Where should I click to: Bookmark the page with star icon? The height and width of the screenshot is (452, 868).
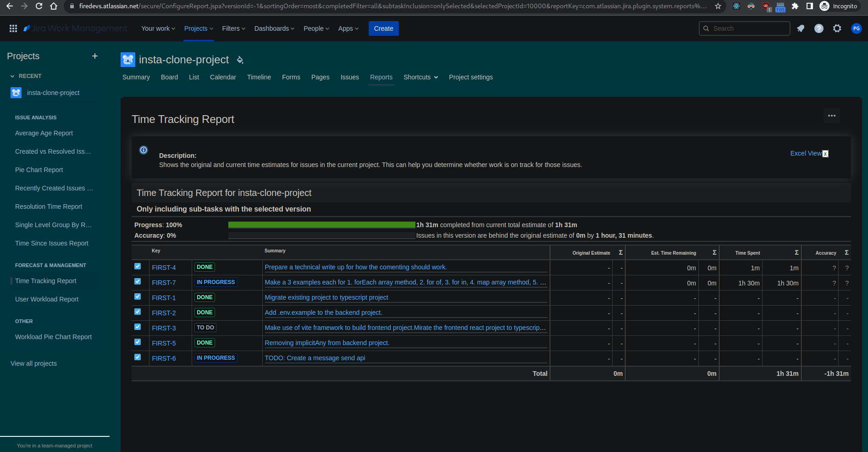click(718, 6)
